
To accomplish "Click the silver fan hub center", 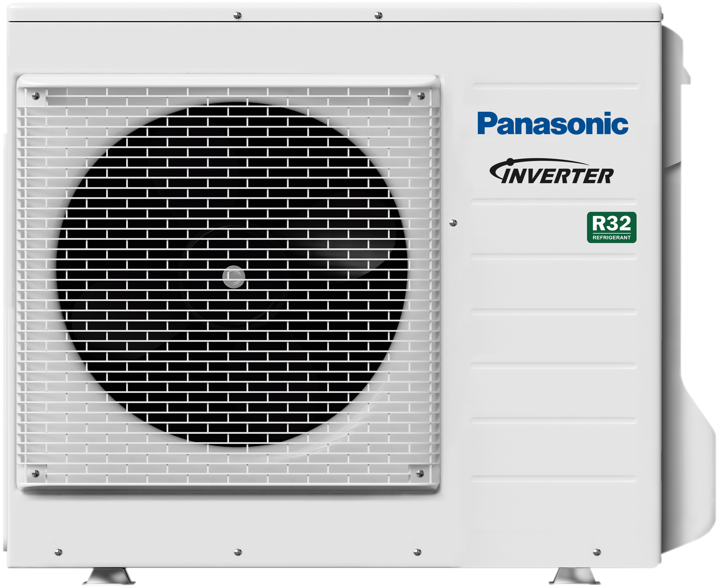I will tap(234, 277).
